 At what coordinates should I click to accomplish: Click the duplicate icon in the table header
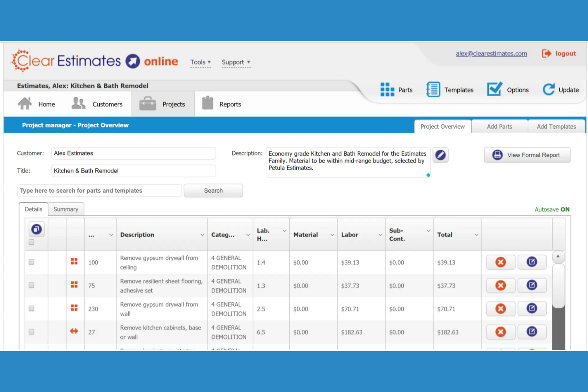coord(36,229)
